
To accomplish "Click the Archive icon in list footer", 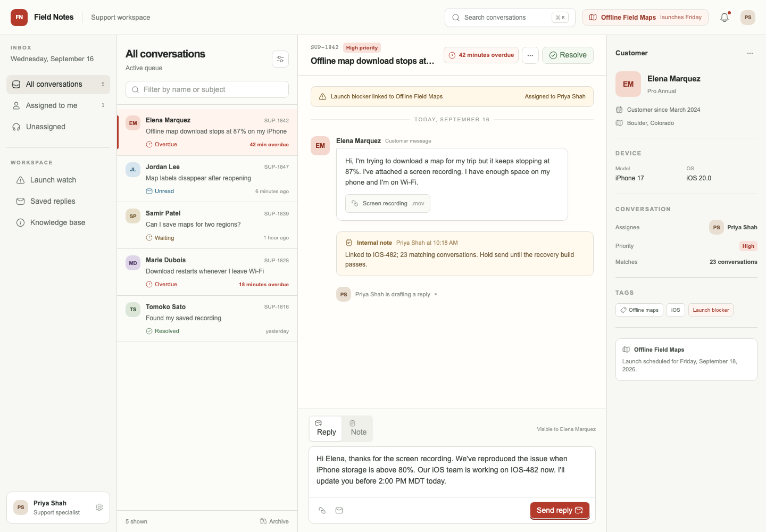I will pos(263,521).
